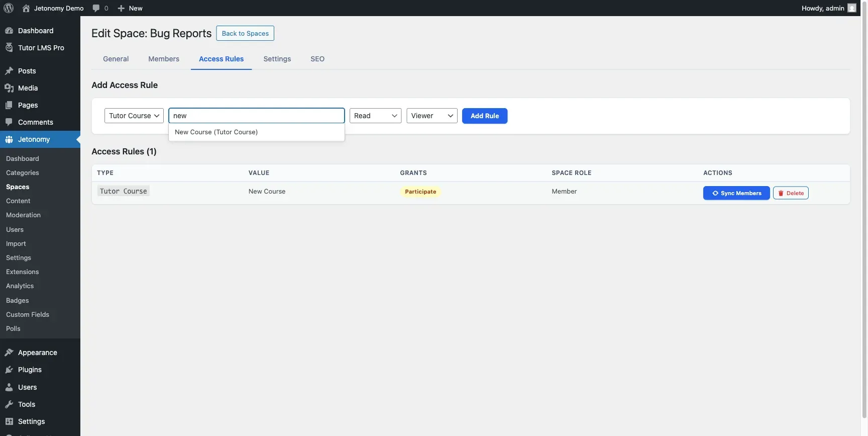This screenshot has width=868, height=436.
Task: Select the Access Rules tab
Action: click(x=222, y=59)
